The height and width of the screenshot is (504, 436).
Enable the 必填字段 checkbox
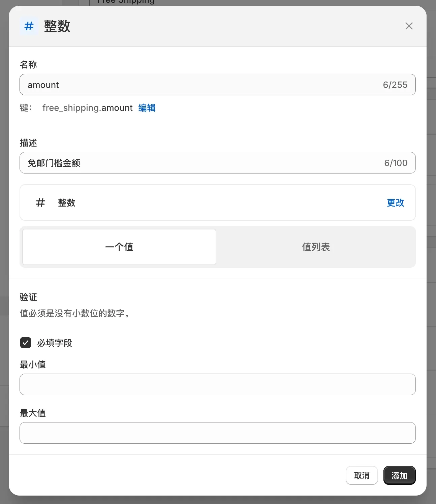(x=25, y=343)
